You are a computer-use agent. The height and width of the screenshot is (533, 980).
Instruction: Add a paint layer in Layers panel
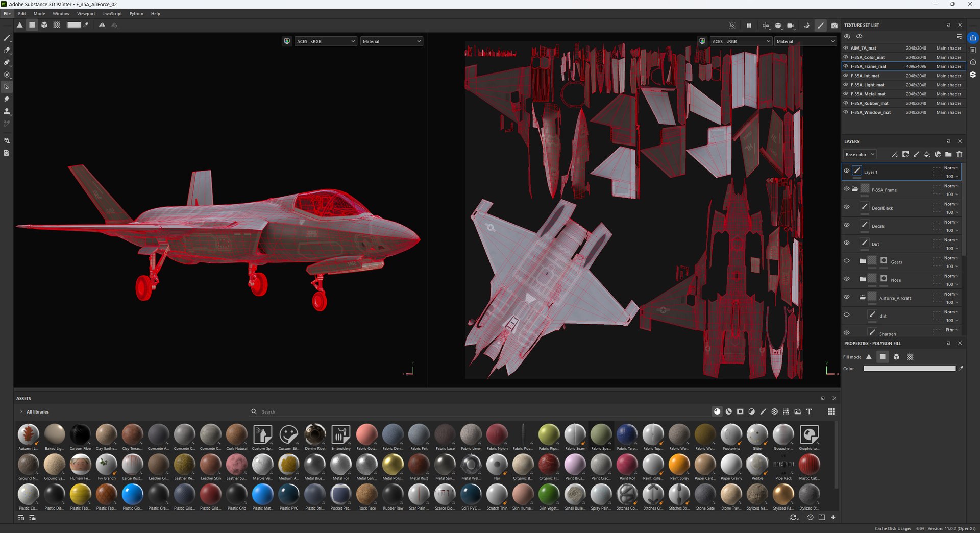coord(916,154)
